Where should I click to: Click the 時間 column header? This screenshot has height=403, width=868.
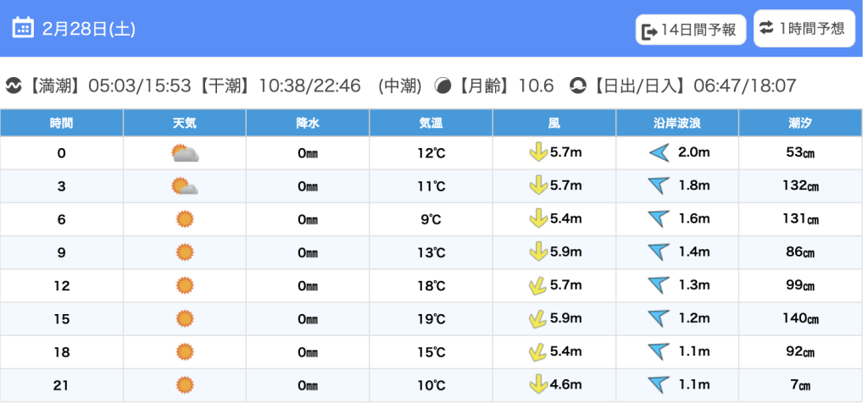(61, 123)
